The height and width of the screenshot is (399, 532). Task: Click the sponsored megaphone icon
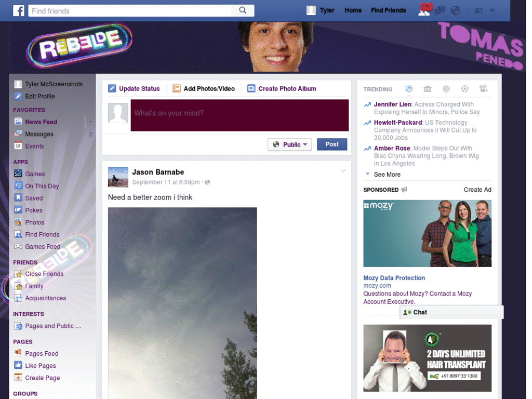click(404, 189)
